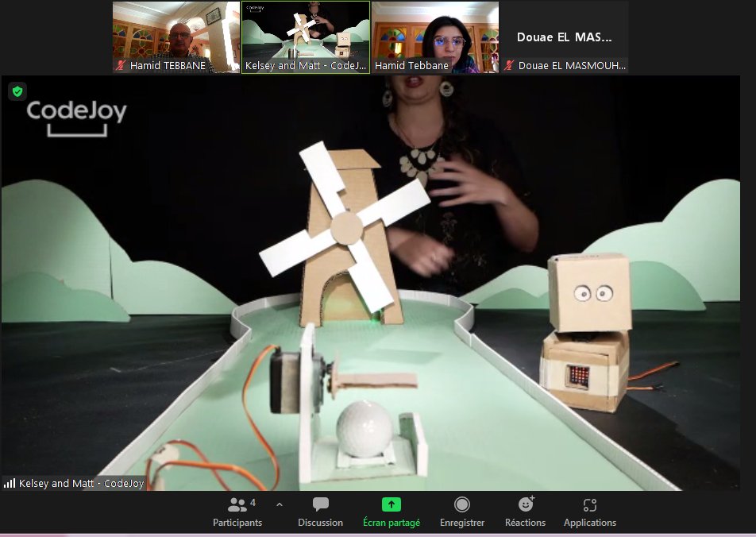The width and height of the screenshot is (756, 537).
Task: Click the muted microphone icon beside Douae EL MASMOUH
Action: (x=509, y=65)
